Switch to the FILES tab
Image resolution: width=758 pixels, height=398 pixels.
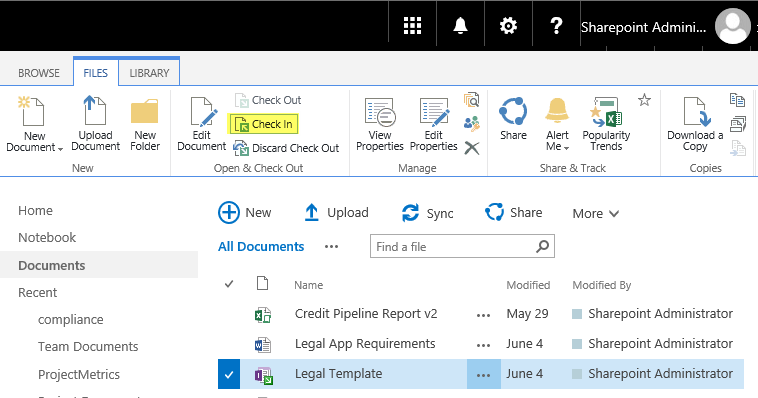[x=95, y=73]
